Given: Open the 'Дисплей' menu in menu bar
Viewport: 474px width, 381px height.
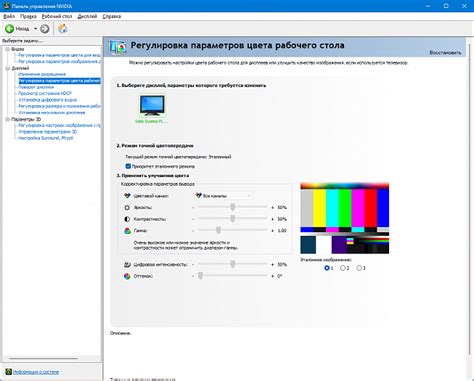Looking at the screenshot, I should [x=87, y=16].
